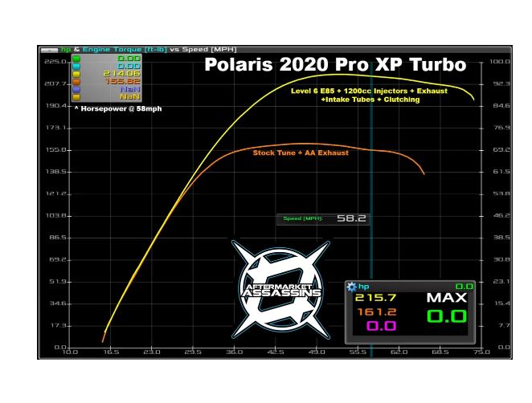Select the first yellow legend swatch
The image size is (532, 403).
76,73
